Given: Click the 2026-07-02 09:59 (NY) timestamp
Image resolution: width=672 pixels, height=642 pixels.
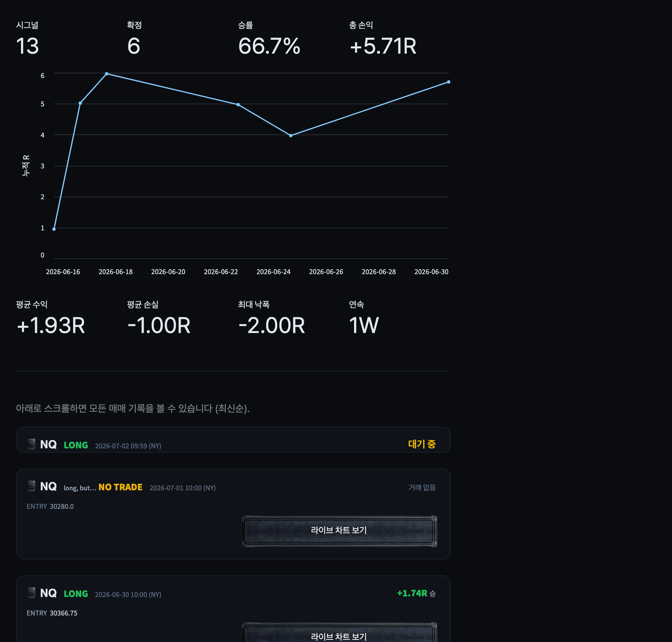Looking at the screenshot, I should pos(128,446).
